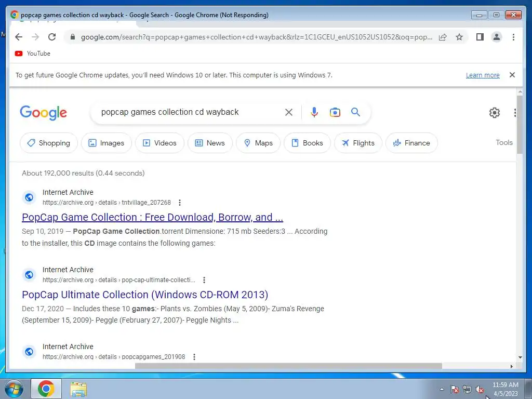Image resolution: width=532 pixels, height=399 pixels.
Task: Open options for the tntvillage_207268 result
Action: [179, 203]
